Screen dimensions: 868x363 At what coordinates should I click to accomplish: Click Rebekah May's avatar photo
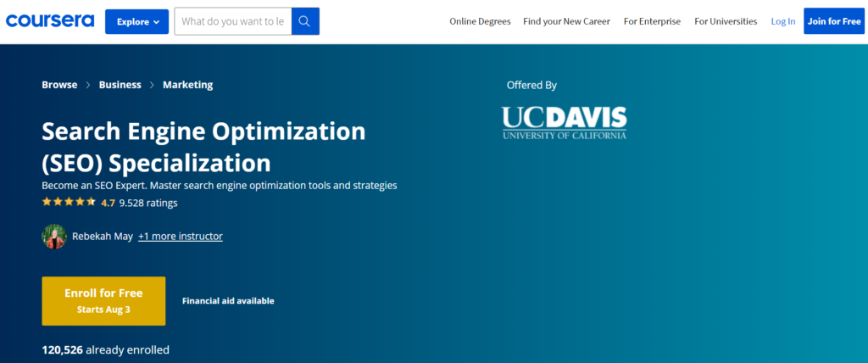pos(54,236)
